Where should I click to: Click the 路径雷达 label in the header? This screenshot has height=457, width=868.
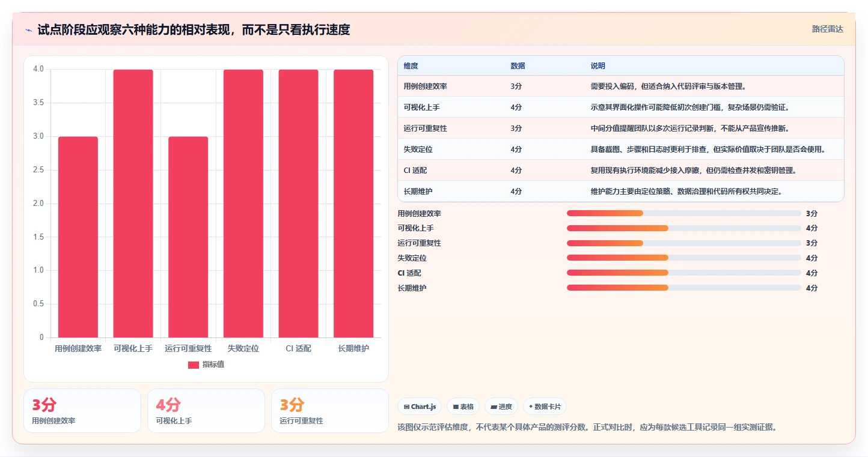pos(828,29)
